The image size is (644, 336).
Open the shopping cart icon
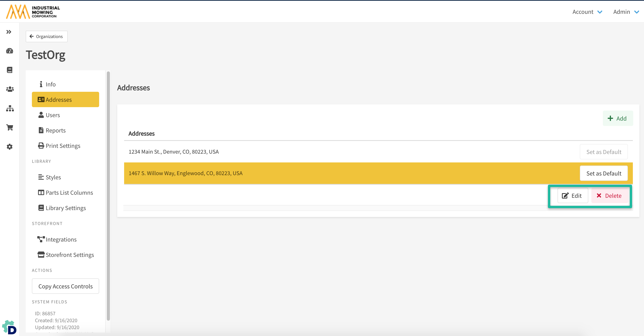tap(10, 127)
